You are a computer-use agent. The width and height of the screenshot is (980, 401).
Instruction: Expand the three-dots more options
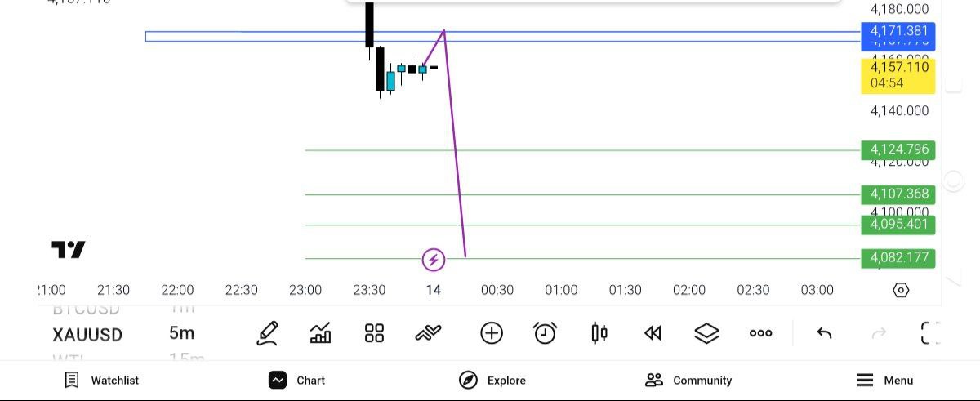[760, 333]
